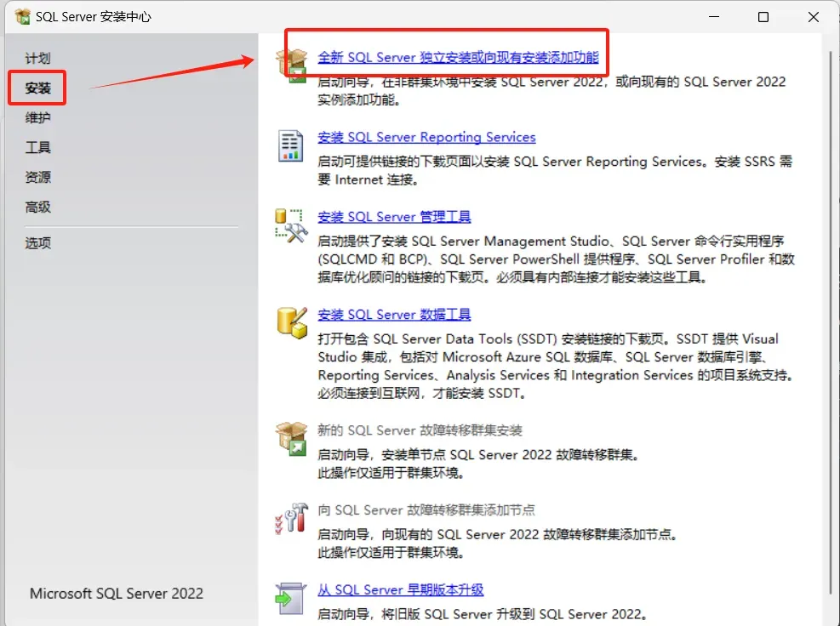Click the upgrade green arrow icon
Screen dimensions: 840x626
point(291,599)
